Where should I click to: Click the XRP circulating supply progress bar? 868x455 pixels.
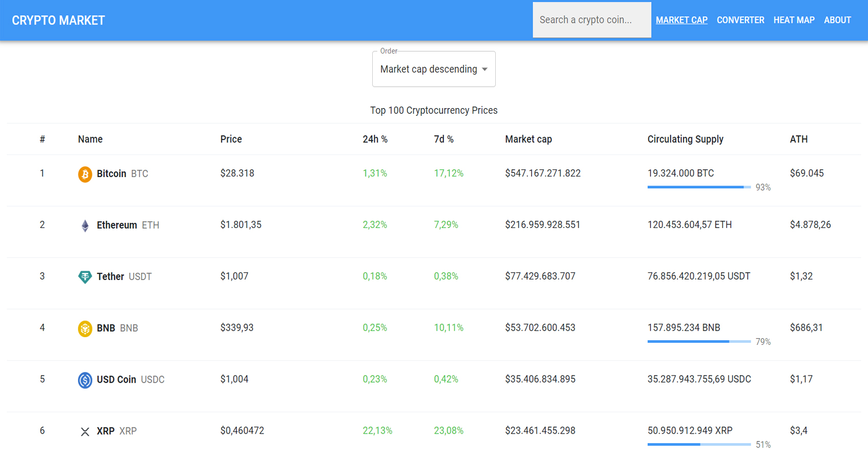699,444
